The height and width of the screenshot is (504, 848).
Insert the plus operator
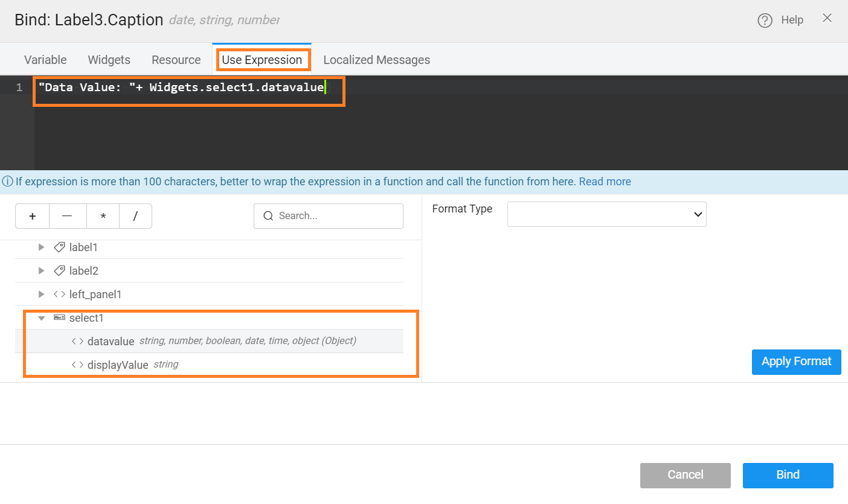pyautogui.click(x=32, y=216)
